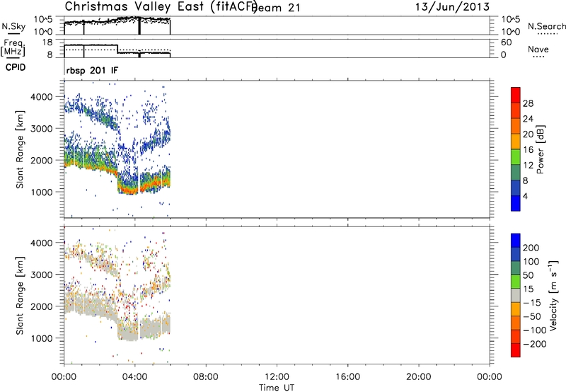566x392 pixels.
Task: Click the 'Nave' legend label
Action: pos(538,50)
